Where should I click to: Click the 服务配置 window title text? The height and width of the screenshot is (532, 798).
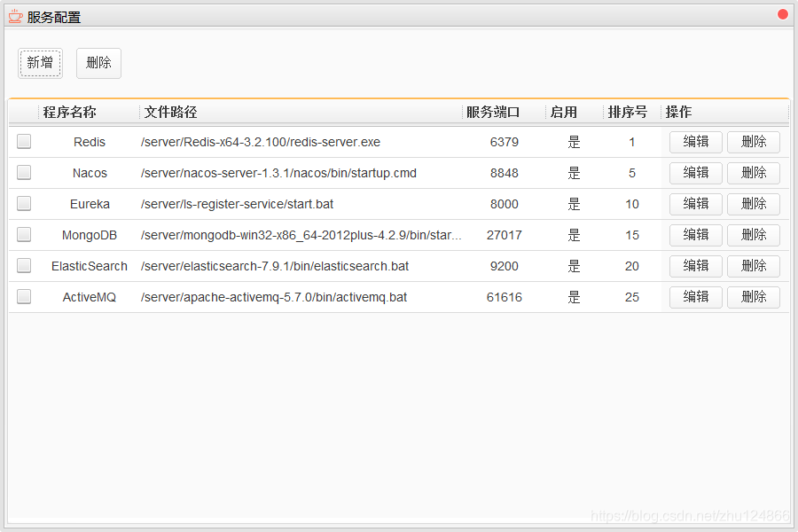click(x=54, y=18)
